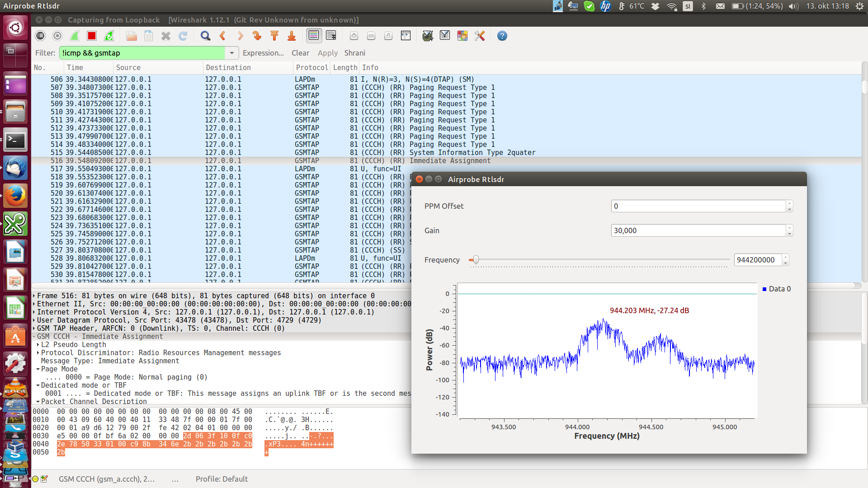Click Profile: Default in status bar
Image resolution: width=868 pixels, height=488 pixels.
222,479
